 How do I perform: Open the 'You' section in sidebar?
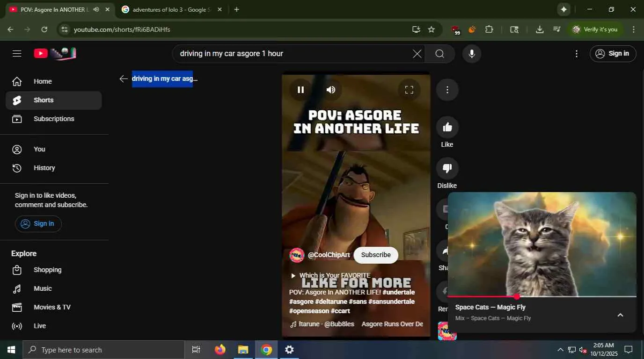click(54, 149)
